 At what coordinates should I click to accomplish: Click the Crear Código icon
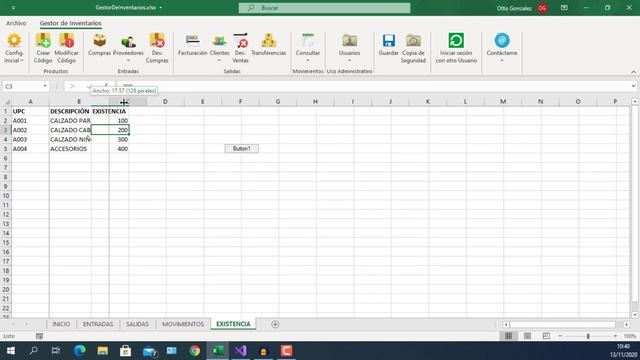pos(43,40)
